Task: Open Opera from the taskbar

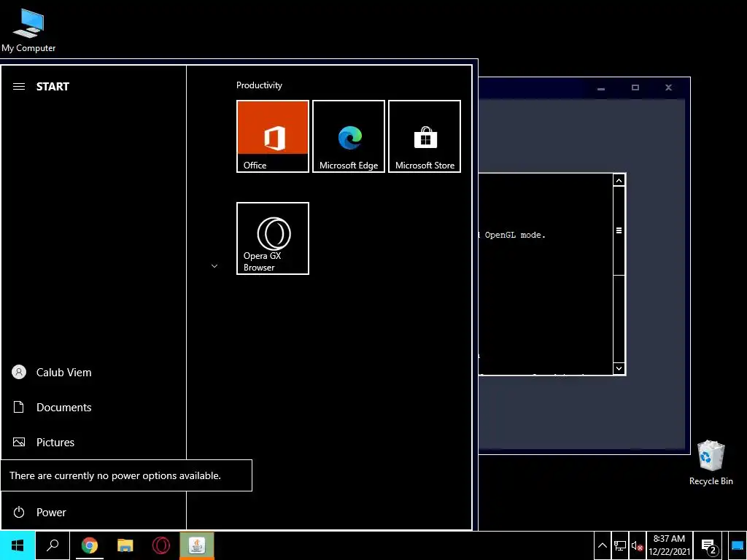Action: coord(161,545)
